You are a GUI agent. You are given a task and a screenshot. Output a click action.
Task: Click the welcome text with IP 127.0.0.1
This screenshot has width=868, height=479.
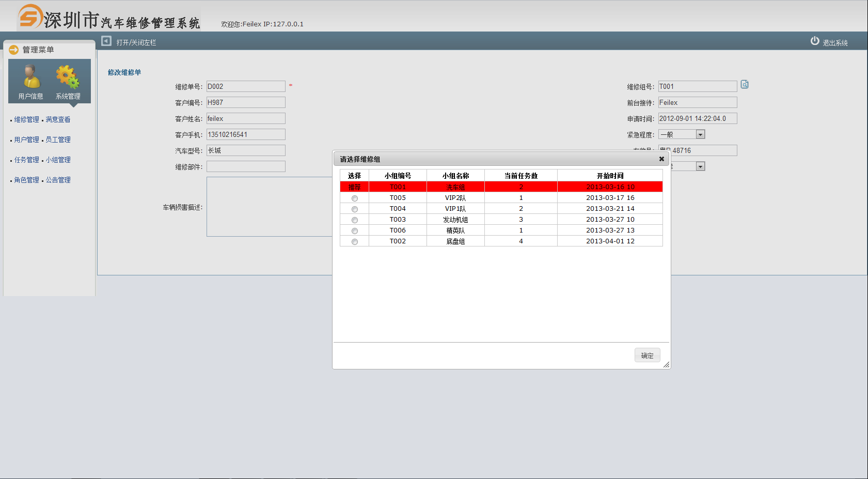(262, 24)
